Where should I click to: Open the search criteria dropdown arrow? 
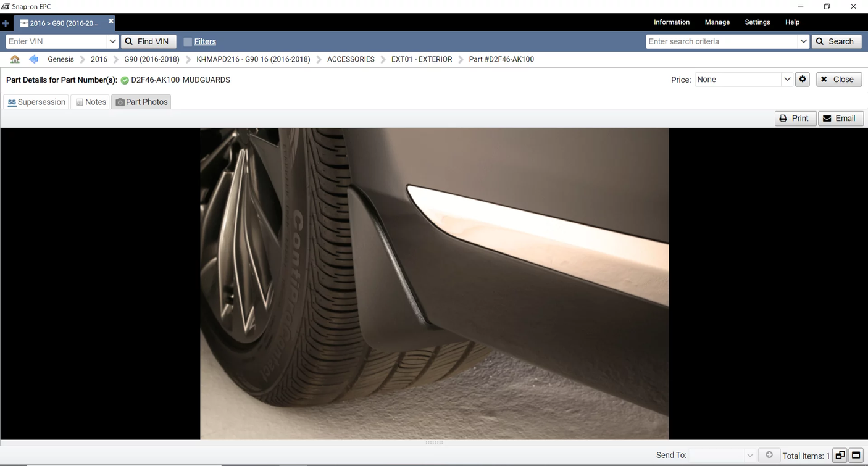pyautogui.click(x=804, y=41)
